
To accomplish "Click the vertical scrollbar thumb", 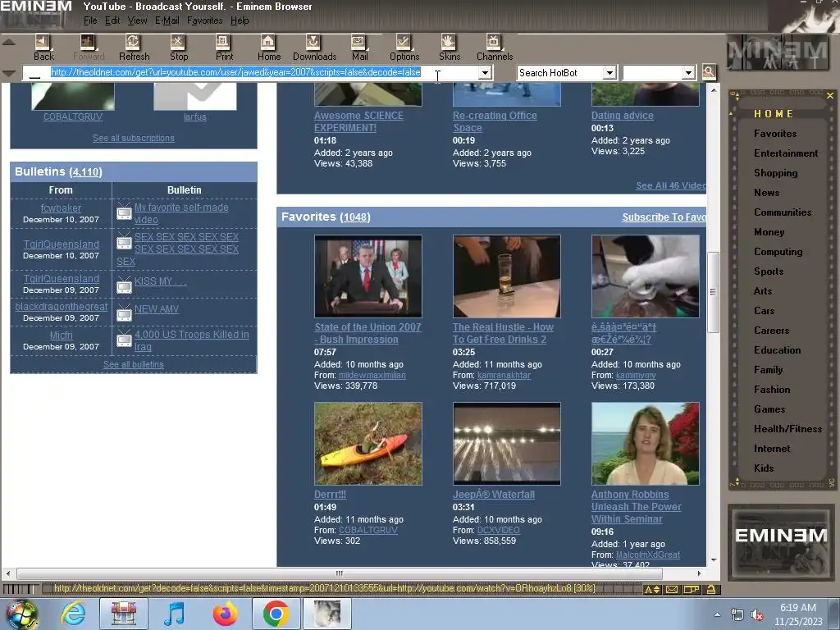I will click(x=713, y=292).
